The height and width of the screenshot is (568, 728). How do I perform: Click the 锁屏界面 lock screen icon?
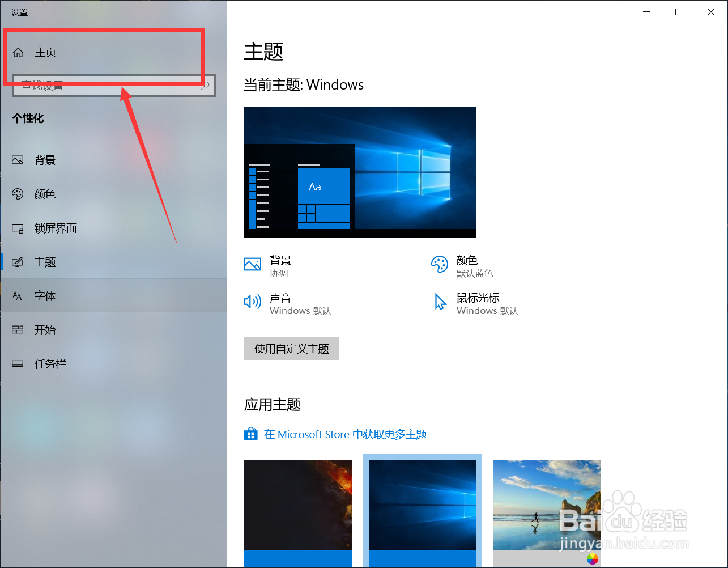pos(18,228)
